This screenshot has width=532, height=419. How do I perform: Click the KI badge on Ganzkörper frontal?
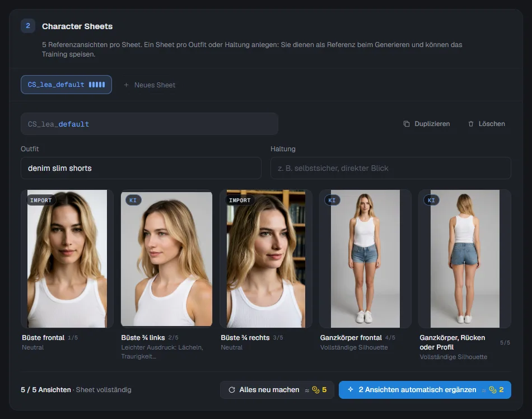(332, 200)
